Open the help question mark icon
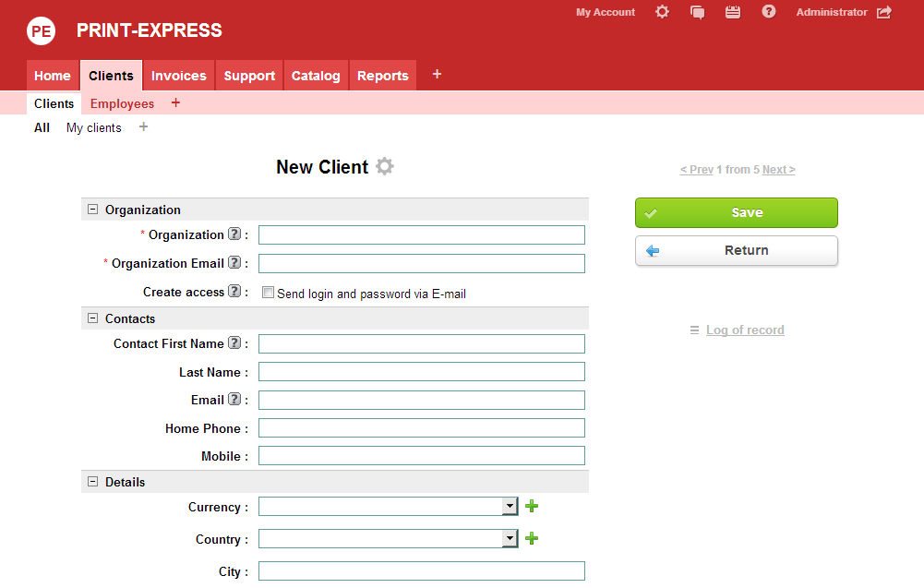The height and width of the screenshot is (588, 924). pos(768,12)
